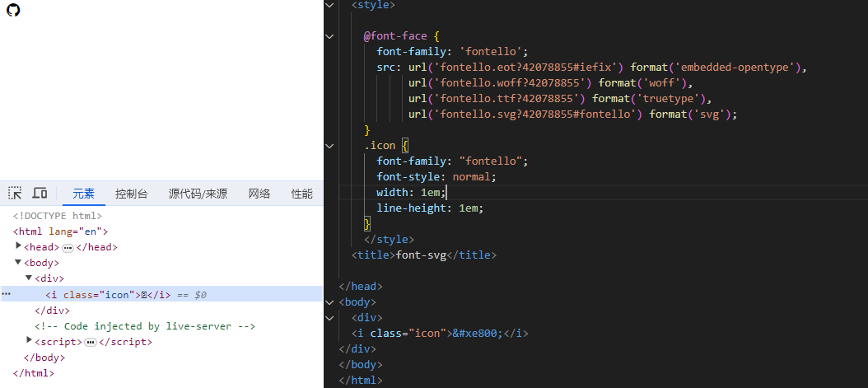This screenshot has width=868, height=388.
Task: Click the fontello.svg url line
Action: click(573, 115)
